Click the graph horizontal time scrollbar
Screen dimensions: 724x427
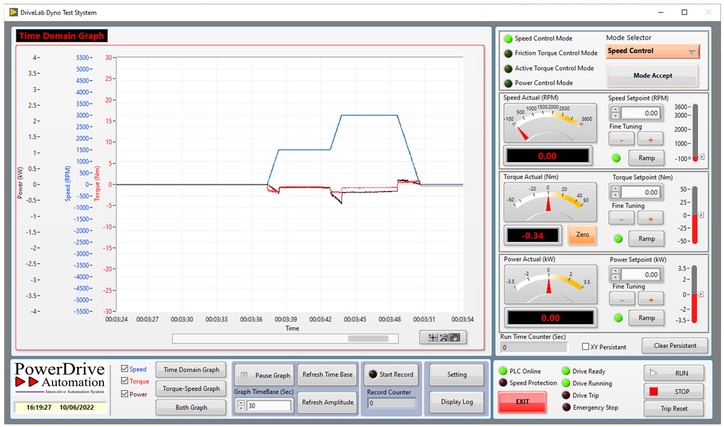(285, 339)
